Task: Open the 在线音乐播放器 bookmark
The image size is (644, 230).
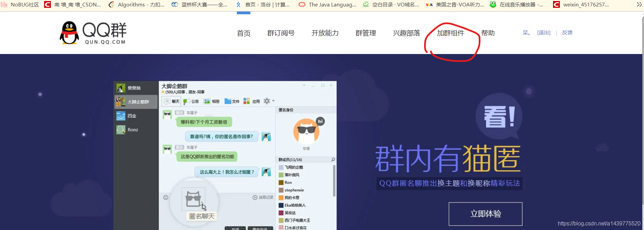Action: point(517,5)
